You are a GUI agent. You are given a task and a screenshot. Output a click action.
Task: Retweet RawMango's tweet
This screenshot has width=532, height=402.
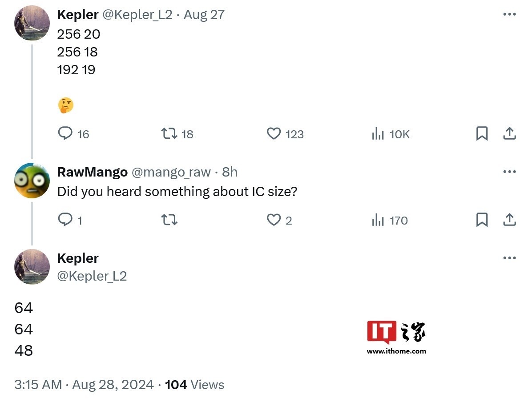(169, 220)
